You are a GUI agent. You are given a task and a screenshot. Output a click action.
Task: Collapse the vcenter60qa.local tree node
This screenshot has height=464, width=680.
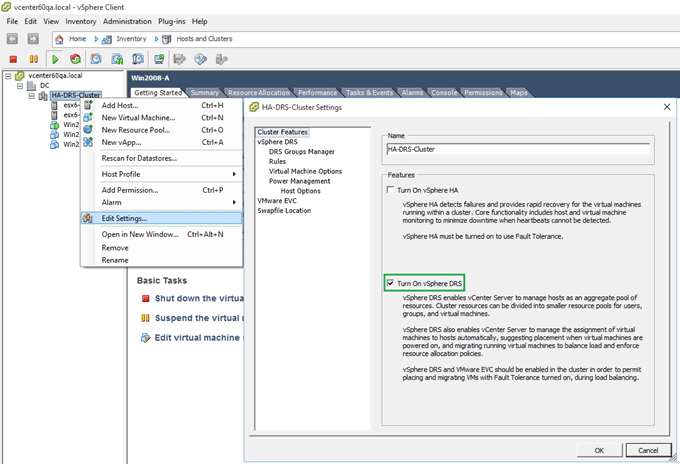(8, 76)
